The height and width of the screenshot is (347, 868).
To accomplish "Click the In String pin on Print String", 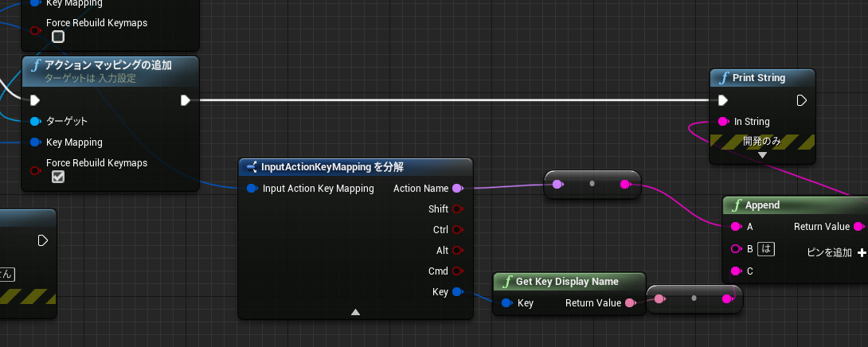I will pos(722,121).
